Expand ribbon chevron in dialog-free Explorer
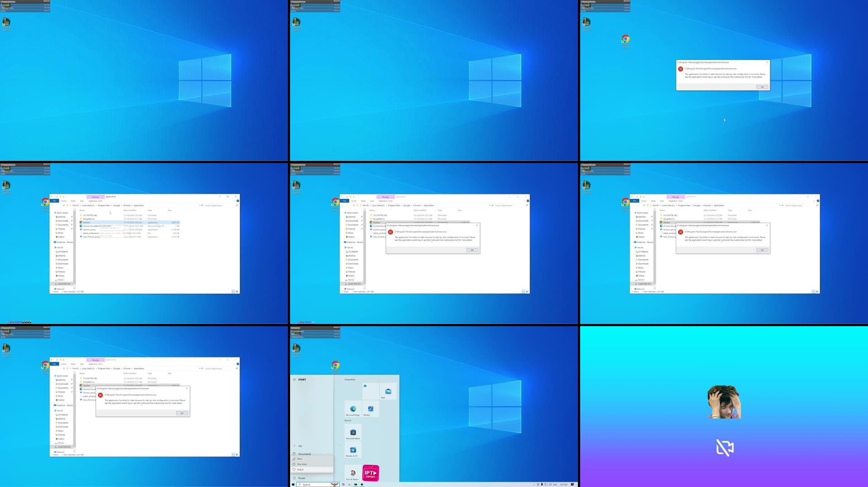The width and height of the screenshot is (868, 487). point(234,201)
